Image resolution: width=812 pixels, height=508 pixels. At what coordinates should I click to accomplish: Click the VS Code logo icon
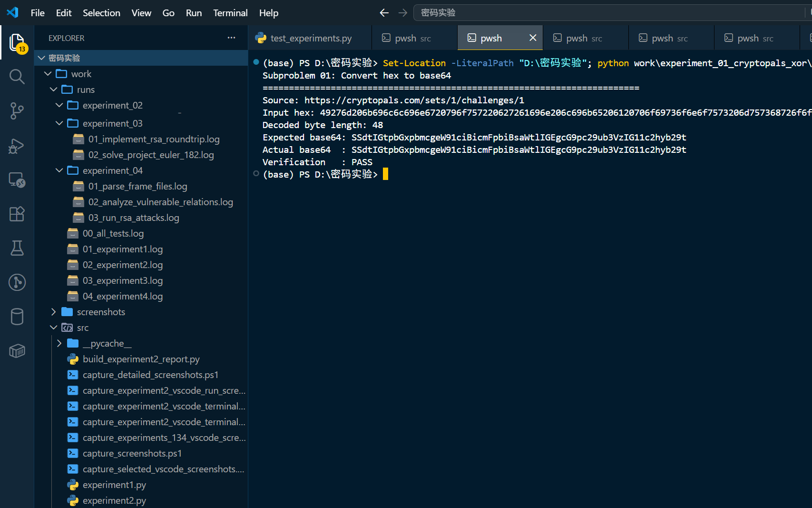pyautogui.click(x=12, y=12)
